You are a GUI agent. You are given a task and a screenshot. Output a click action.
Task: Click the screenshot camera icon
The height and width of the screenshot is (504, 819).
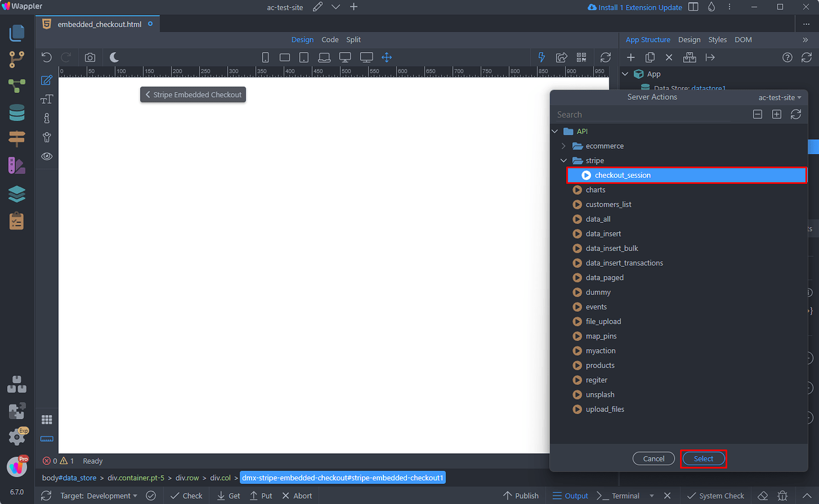(x=90, y=58)
